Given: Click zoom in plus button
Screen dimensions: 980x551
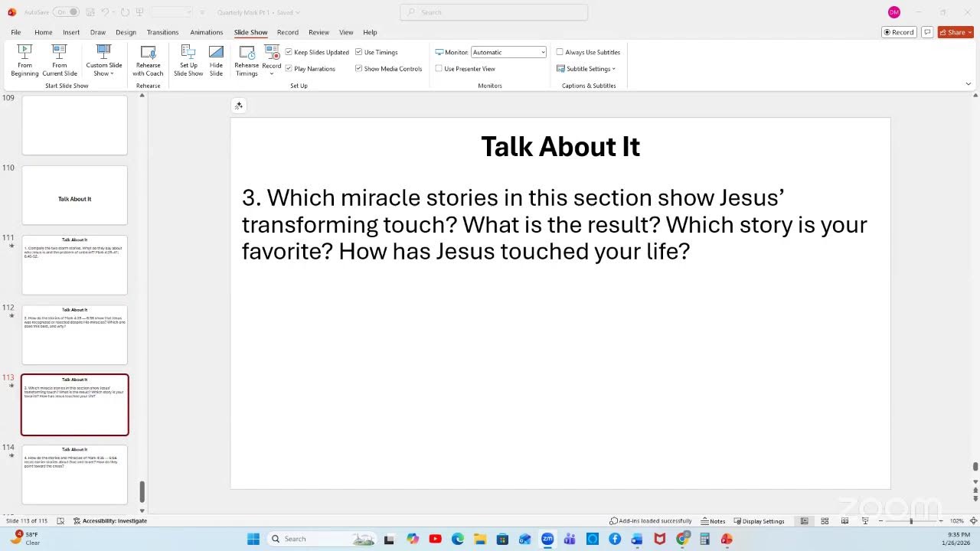Looking at the screenshot, I should pyautogui.click(x=940, y=521).
